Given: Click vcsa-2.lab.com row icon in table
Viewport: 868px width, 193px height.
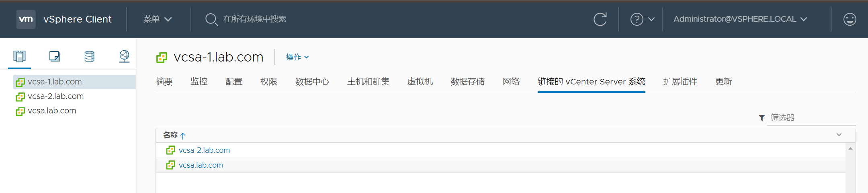Looking at the screenshot, I should (170, 150).
